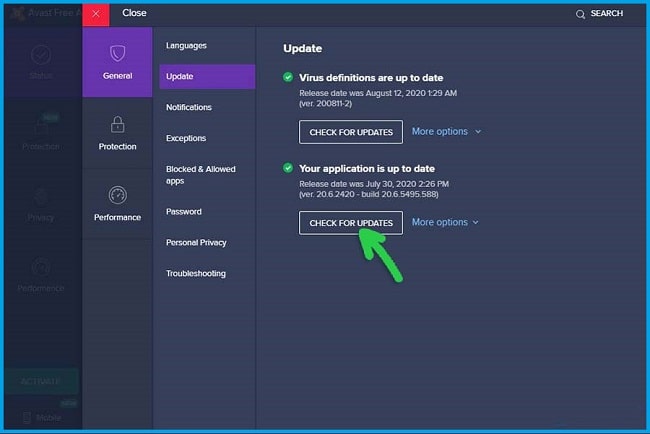Expand More options for virus definitions

pyautogui.click(x=446, y=131)
